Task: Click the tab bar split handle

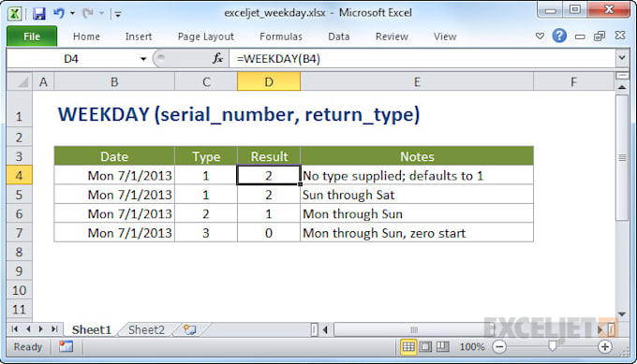Action: tap(315, 329)
